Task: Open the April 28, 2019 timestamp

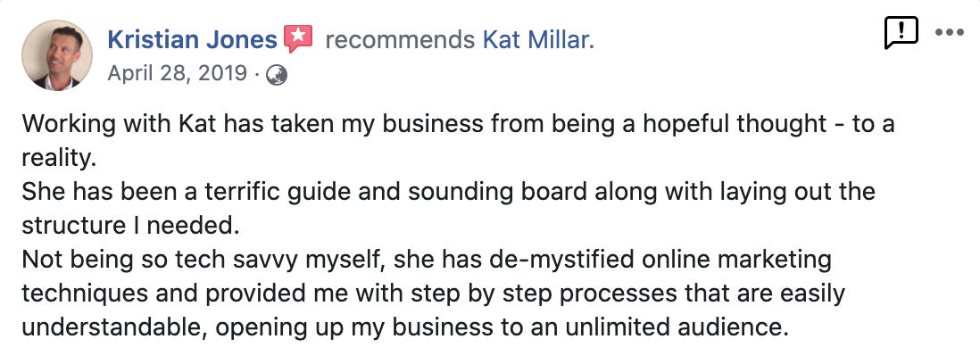Action: pos(178,74)
